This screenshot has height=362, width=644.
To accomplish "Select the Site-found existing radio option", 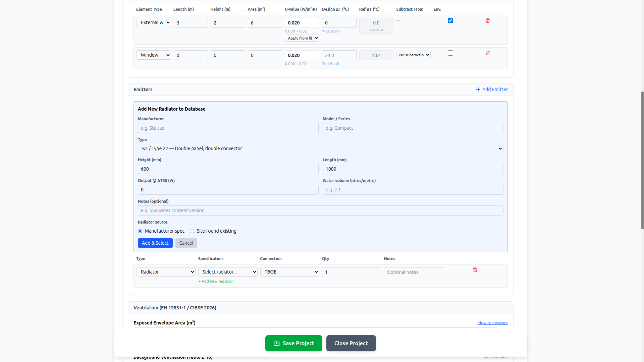I will click(192, 231).
